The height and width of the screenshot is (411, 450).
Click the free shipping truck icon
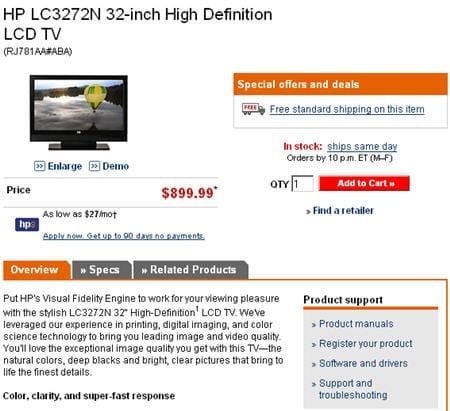[253, 109]
